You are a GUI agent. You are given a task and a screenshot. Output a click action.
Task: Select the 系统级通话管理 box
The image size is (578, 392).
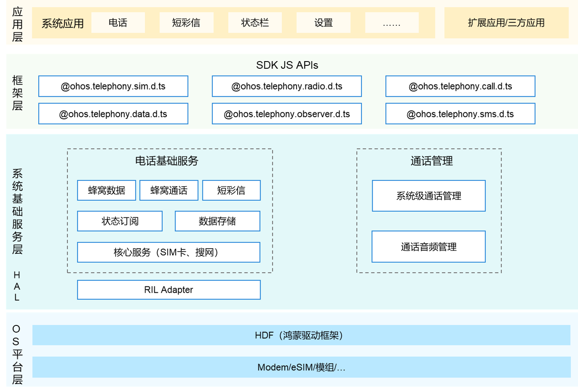point(429,196)
